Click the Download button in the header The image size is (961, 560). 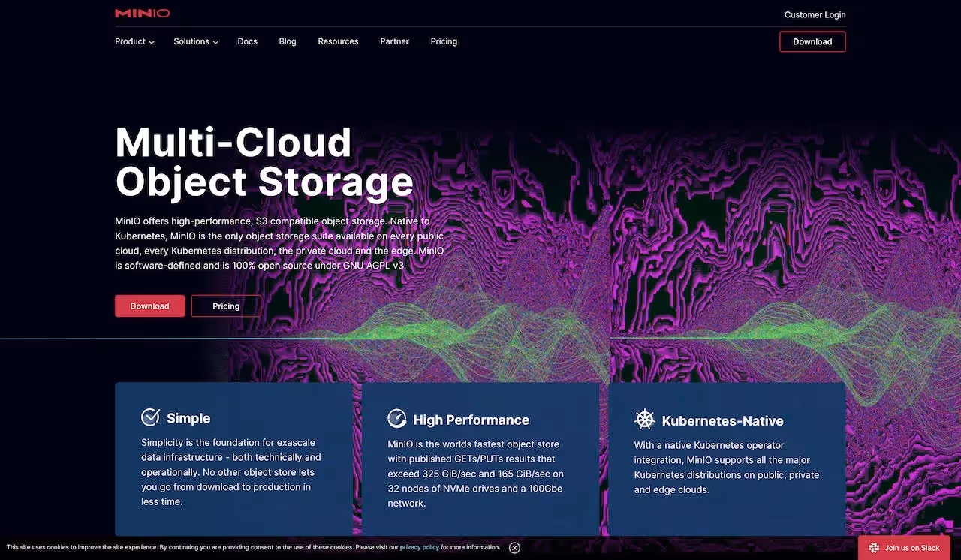pos(812,41)
